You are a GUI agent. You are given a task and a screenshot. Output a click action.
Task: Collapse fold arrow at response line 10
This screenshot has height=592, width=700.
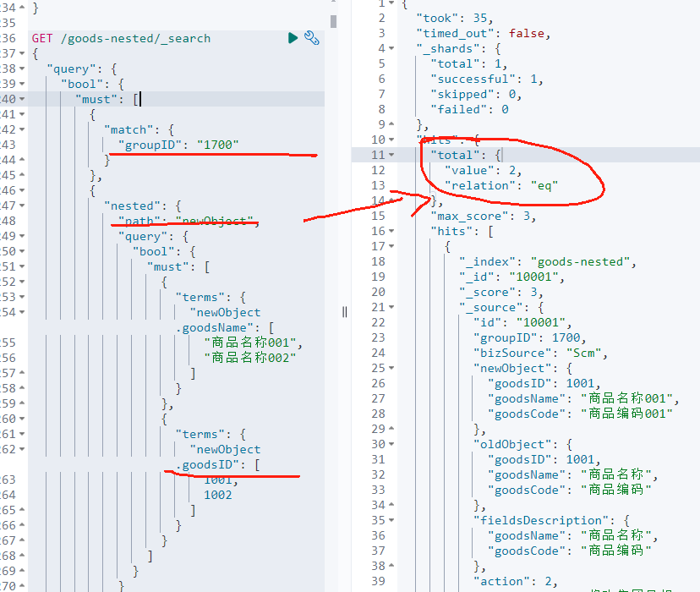(x=391, y=140)
